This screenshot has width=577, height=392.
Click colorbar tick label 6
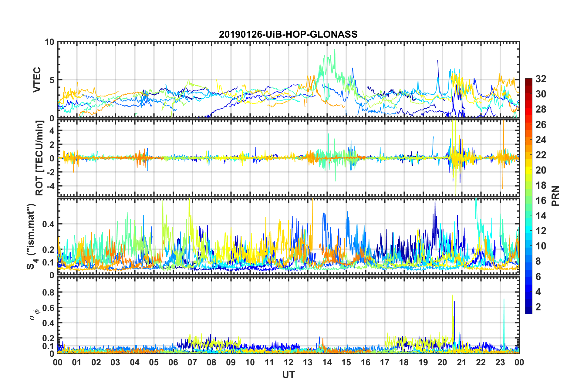pos(538,276)
